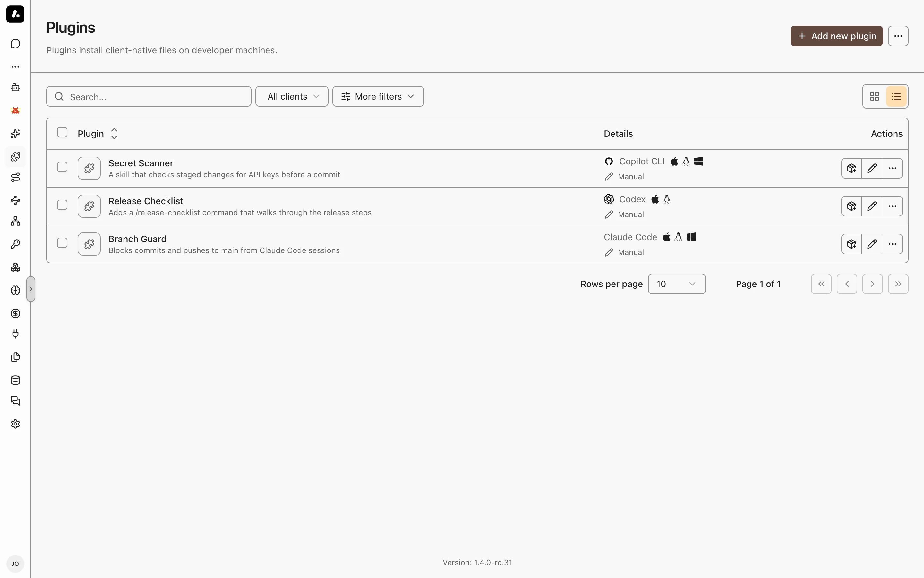924x578 pixels.
Task: Open the network hierarchy icon in sidebar
Action: (x=15, y=221)
